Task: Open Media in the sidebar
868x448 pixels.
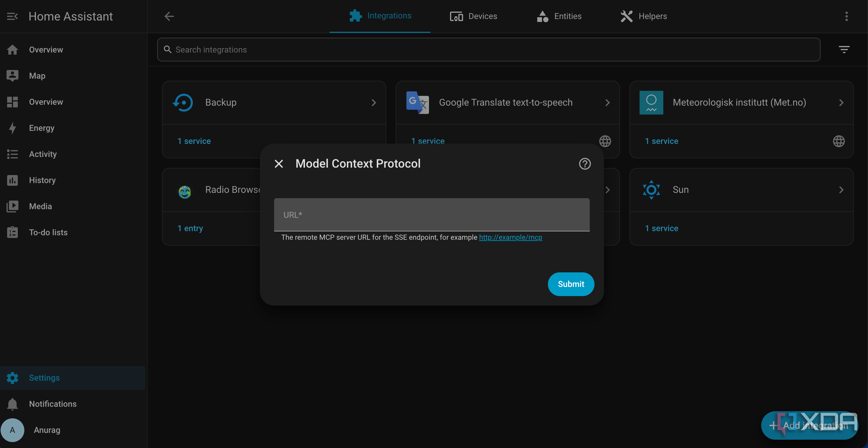Action: 72,206
